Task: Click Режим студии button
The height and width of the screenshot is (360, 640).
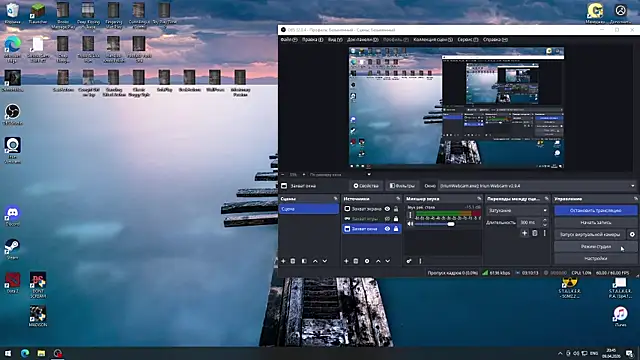Action: (x=596, y=247)
